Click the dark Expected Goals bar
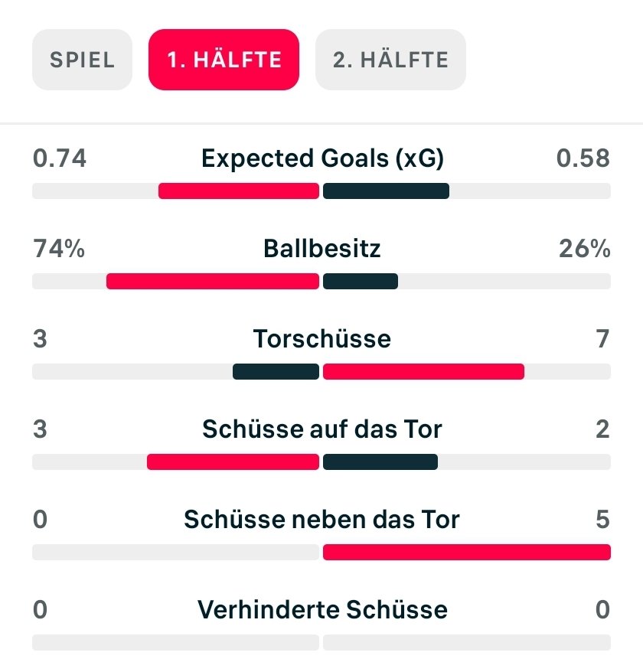Image resolution: width=643 pixels, height=672 pixels. coord(387,191)
